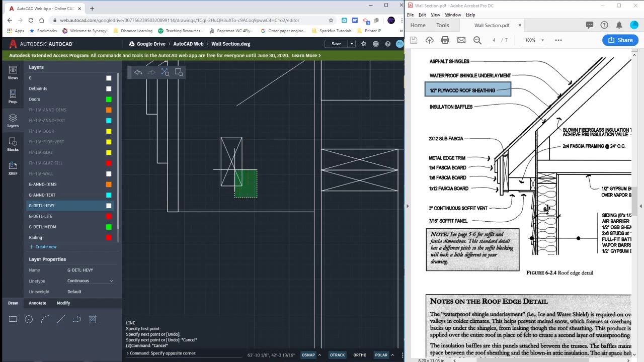Choose the Hatch draw tool
Viewport: 644px width, 362px height.
point(93,319)
